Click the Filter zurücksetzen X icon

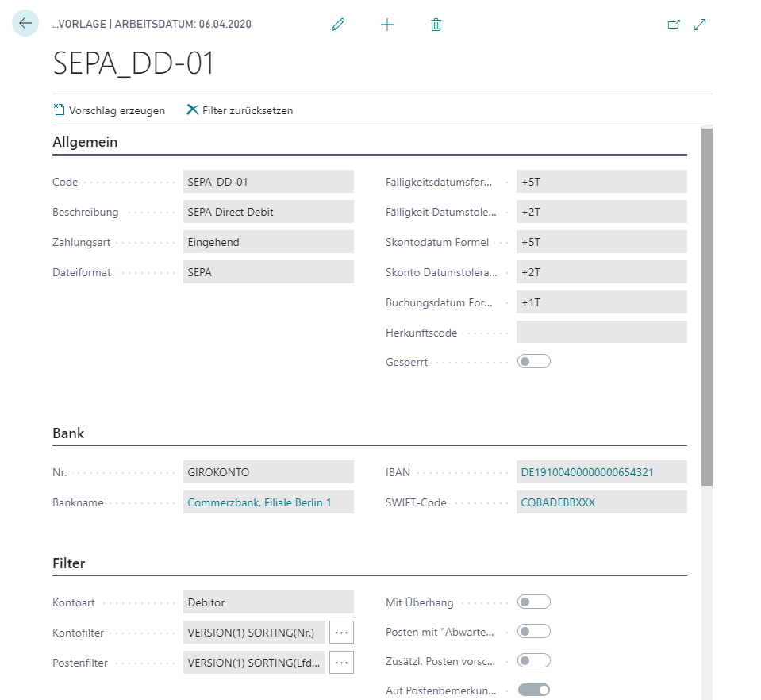tap(191, 110)
